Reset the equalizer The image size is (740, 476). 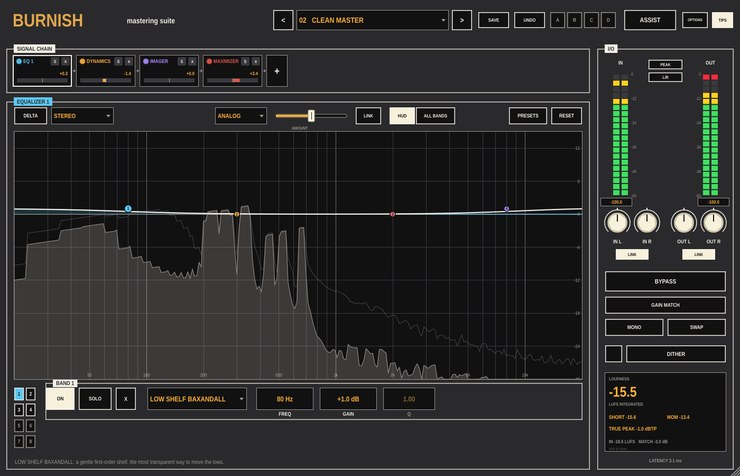566,116
